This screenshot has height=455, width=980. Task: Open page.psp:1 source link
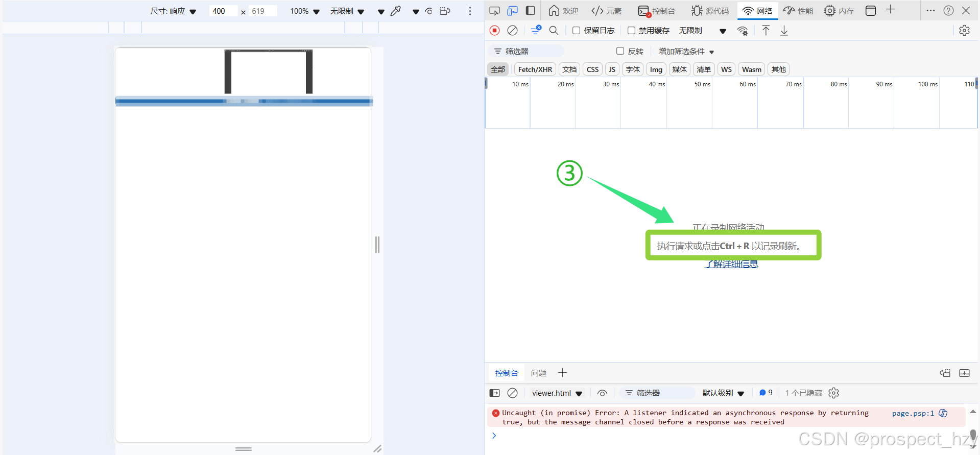pyautogui.click(x=913, y=413)
